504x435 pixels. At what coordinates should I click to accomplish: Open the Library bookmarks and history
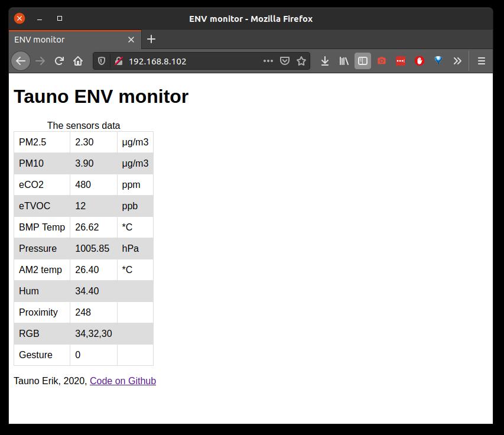click(x=343, y=61)
